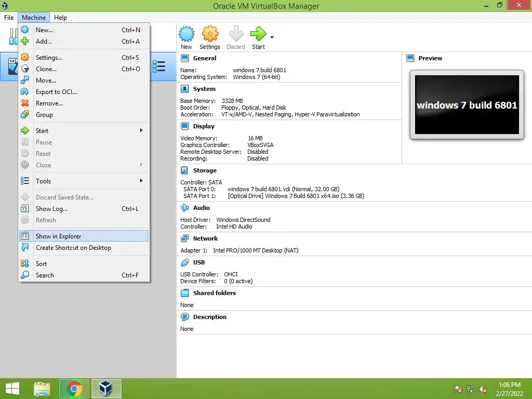Open the System section heading
The height and width of the screenshot is (399, 532).
[x=204, y=89]
